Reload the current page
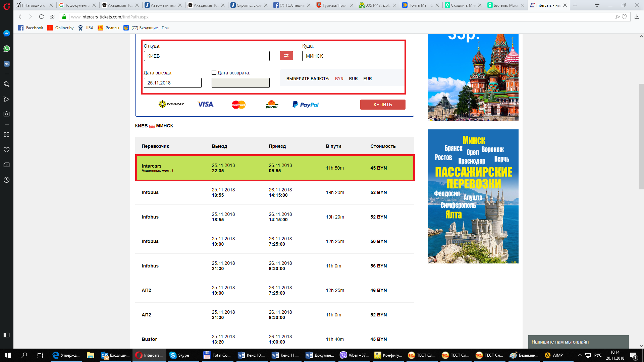Viewport: 644px width, 362px height. pos(41,17)
